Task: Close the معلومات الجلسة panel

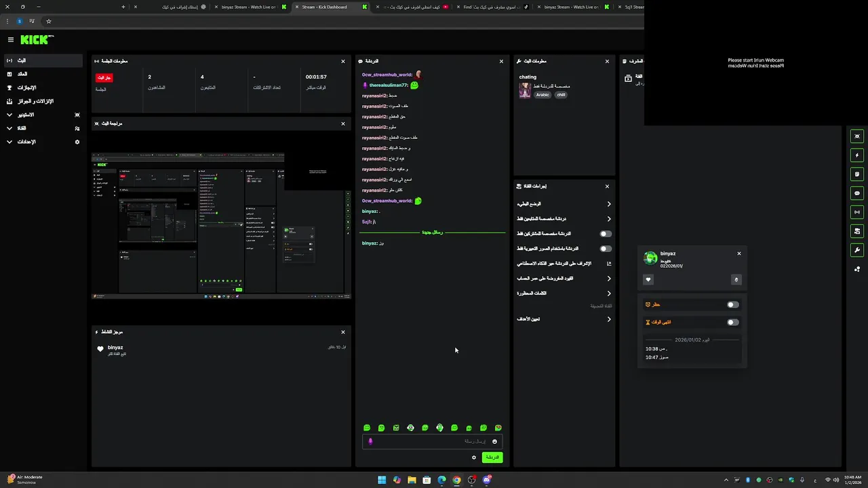Action: 343,61
